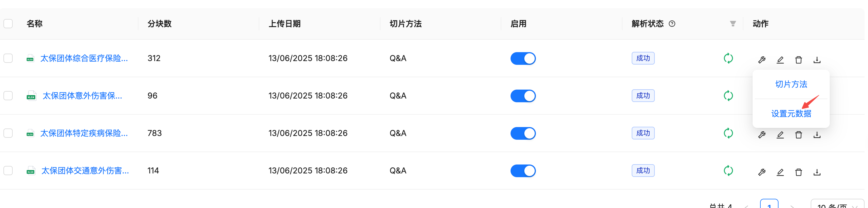Click the download icon on the last row
The image size is (868, 208).
[x=817, y=172]
